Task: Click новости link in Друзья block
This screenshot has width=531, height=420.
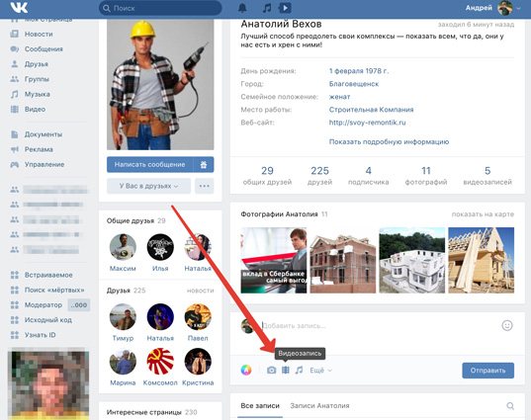Action: coord(200,291)
